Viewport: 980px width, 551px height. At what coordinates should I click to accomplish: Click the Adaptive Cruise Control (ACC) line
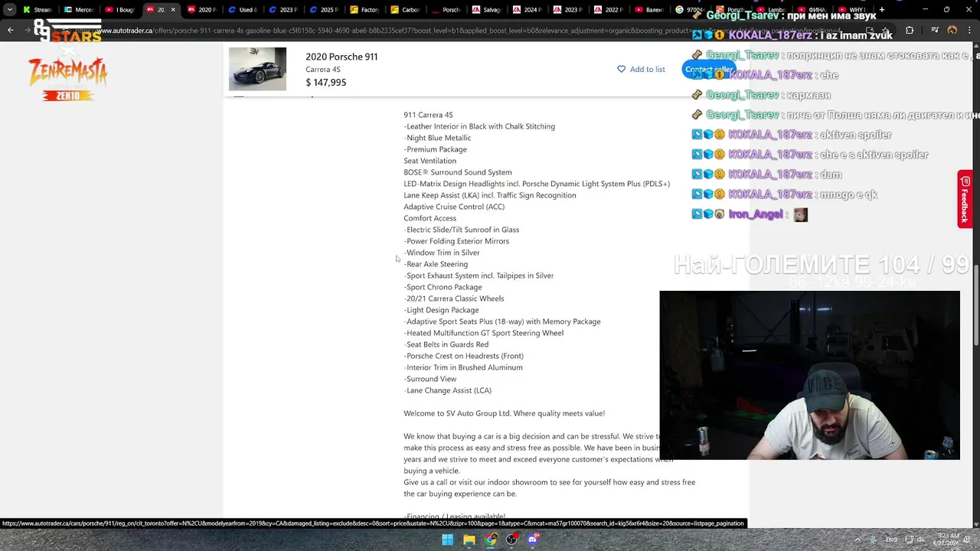[454, 207]
